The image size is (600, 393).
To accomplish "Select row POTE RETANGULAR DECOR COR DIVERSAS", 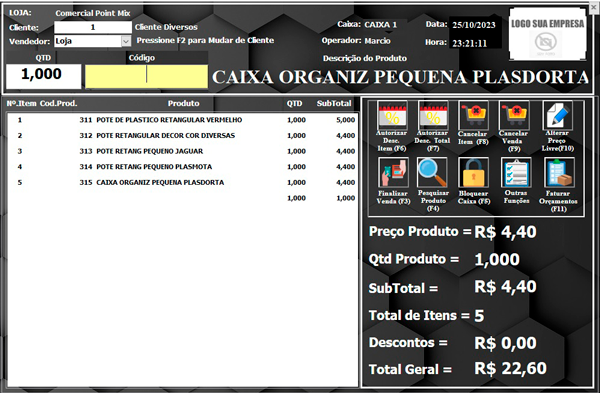I will (x=183, y=136).
